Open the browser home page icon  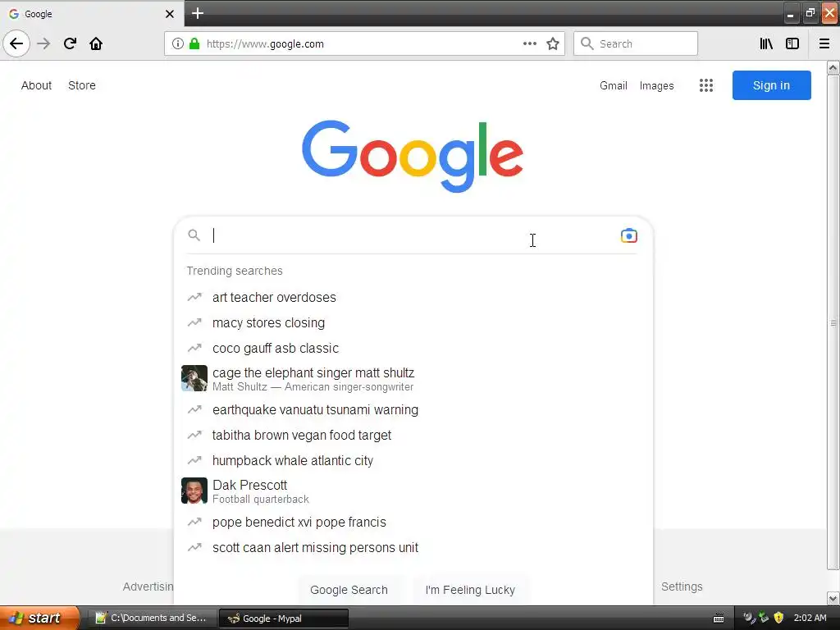tap(96, 43)
